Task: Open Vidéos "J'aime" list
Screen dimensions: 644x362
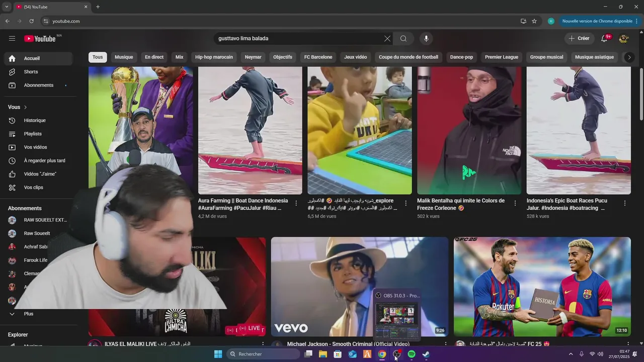Action: (38, 174)
